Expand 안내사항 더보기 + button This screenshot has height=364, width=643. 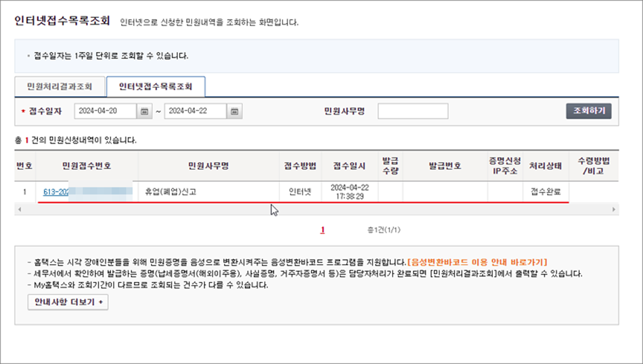68,302
